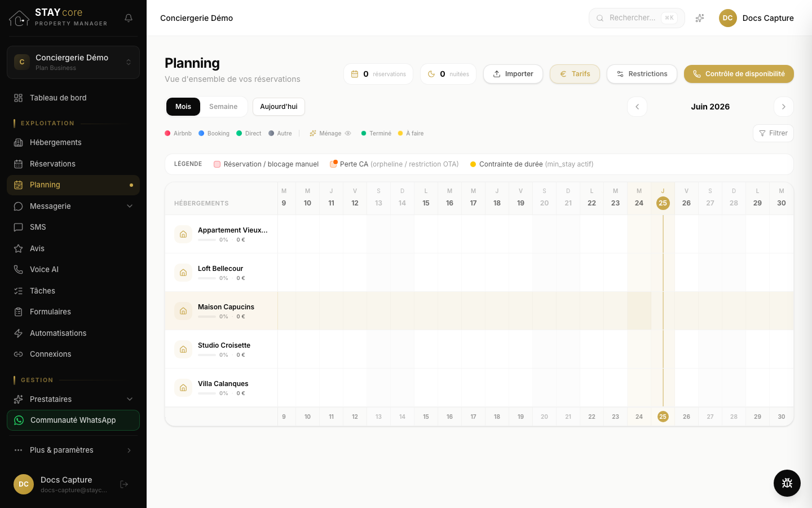Open Avis reviews page

coord(73,248)
